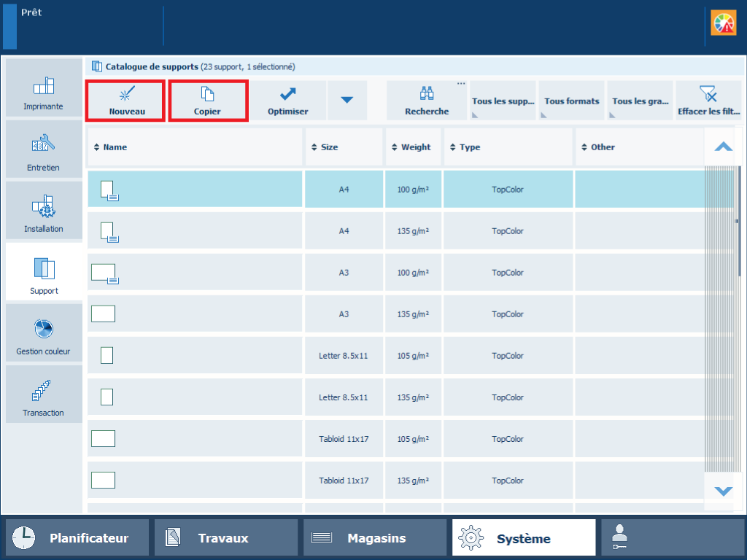The height and width of the screenshot is (560, 747).
Task: Copy the selected media with Copier
Action: (207, 101)
